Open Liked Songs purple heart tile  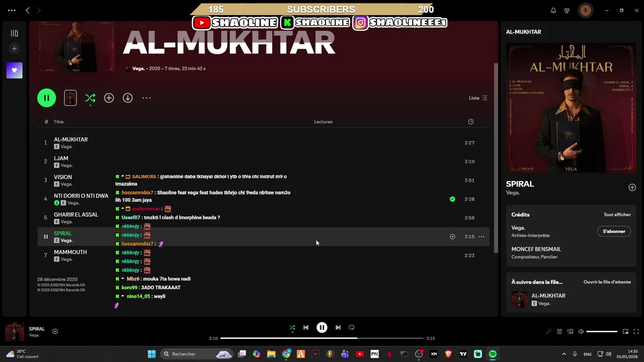(14, 70)
